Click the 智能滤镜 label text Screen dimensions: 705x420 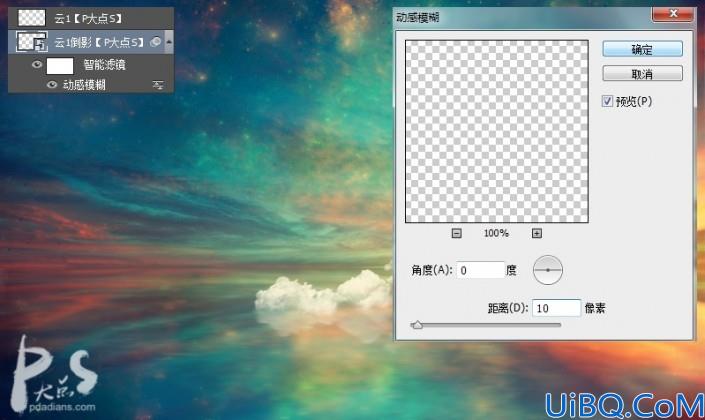point(104,65)
